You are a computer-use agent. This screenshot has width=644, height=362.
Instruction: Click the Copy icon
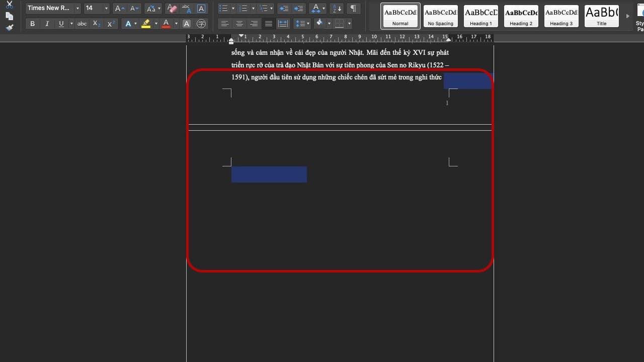point(10,16)
